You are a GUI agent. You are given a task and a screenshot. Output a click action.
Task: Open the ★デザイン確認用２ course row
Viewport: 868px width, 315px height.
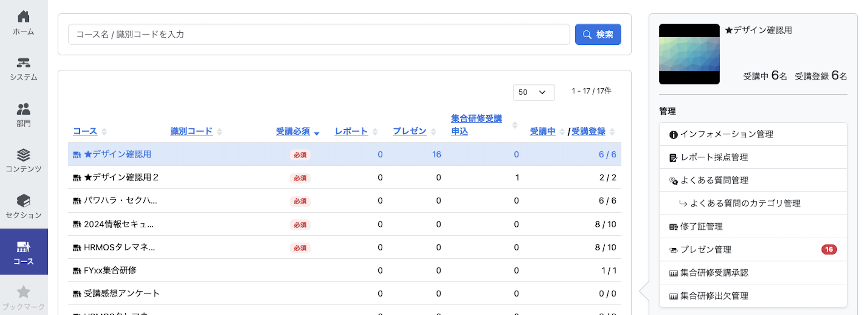point(344,178)
